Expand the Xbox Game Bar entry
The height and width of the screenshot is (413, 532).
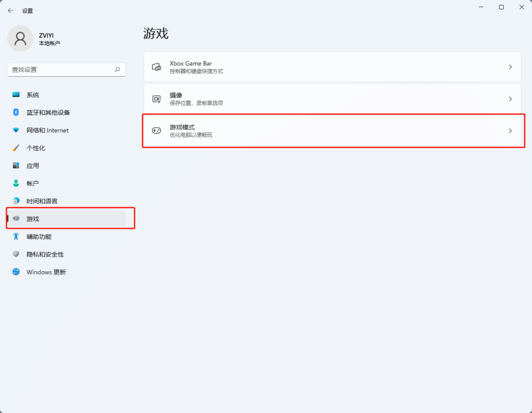click(510, 66)
